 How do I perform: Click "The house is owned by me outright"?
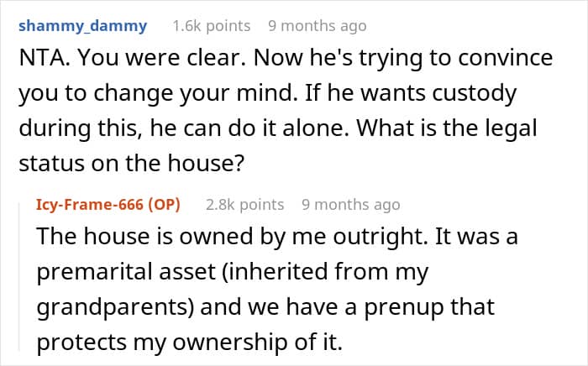232,237
